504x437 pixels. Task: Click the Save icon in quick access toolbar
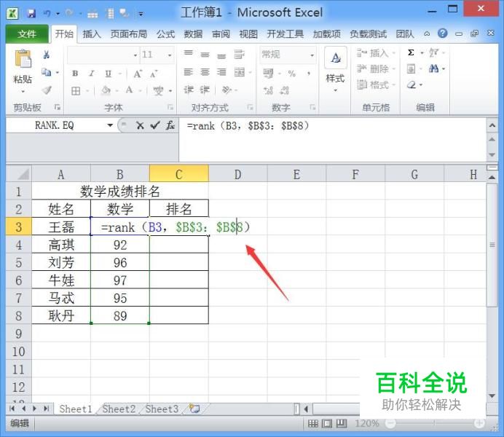coord(31,13)
